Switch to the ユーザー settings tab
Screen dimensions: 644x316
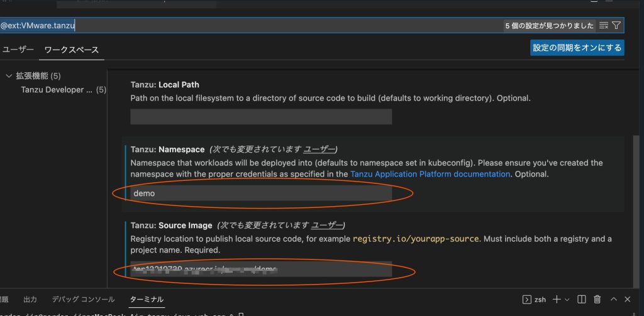[x=18, y=50]
